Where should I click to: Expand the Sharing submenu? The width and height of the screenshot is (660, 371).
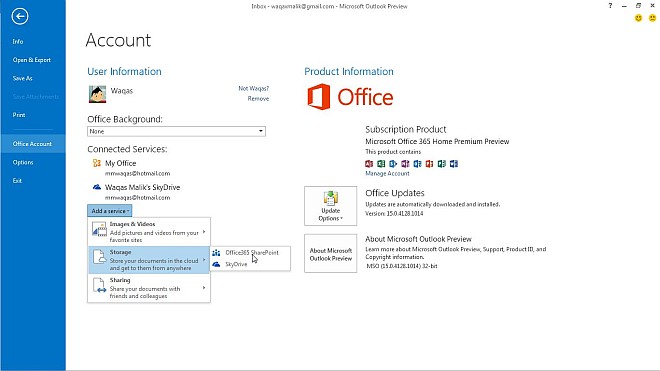tap(149, 288)
